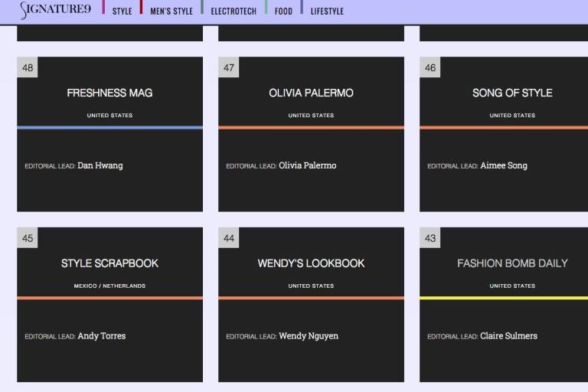Open the Signature9 logo home link
The height and width of the screenshot is (392, 588).
(x=55, y=10)
